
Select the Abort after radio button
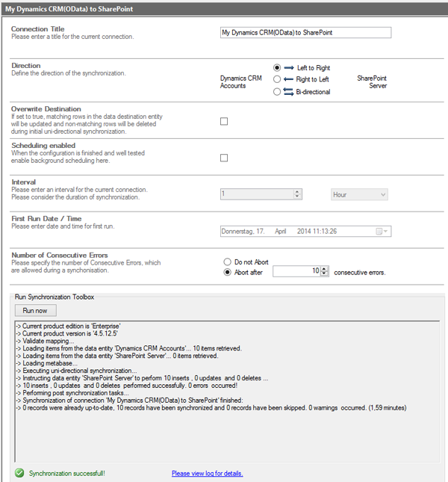pos(228,272)
